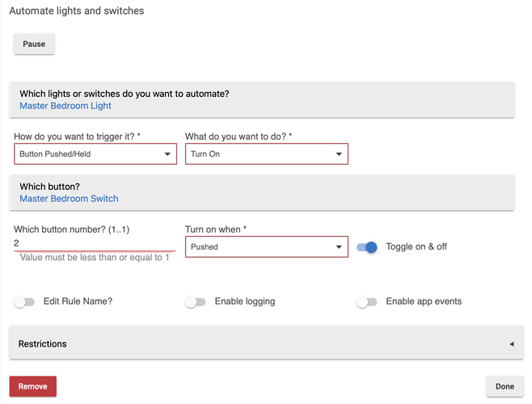Select the Button Pushed/Held dropdown
Viewport: 532px width, 404px height.
tap(95, 154)
